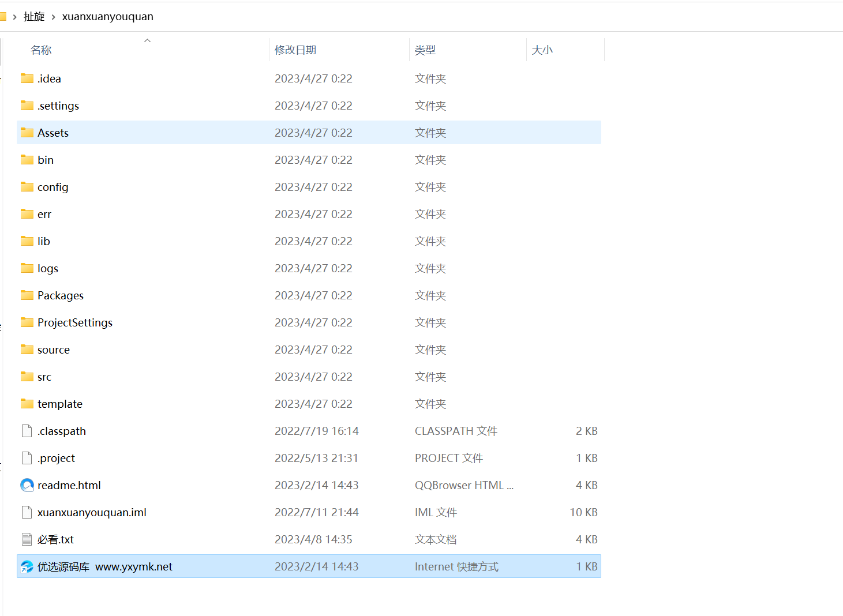
Task: Sort by the 大小 column header
Action: (542, 50)
